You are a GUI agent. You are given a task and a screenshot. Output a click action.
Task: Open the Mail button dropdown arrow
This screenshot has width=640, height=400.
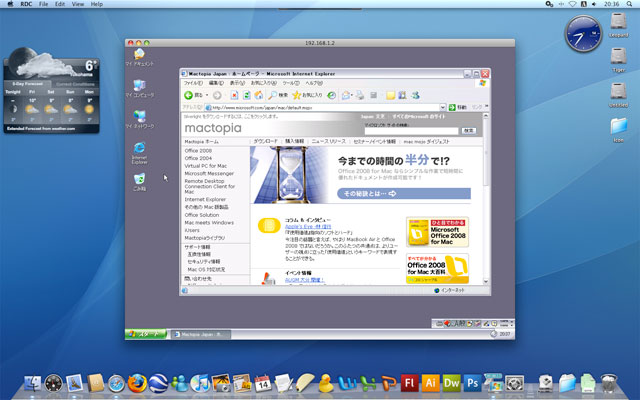coord(351,95)
